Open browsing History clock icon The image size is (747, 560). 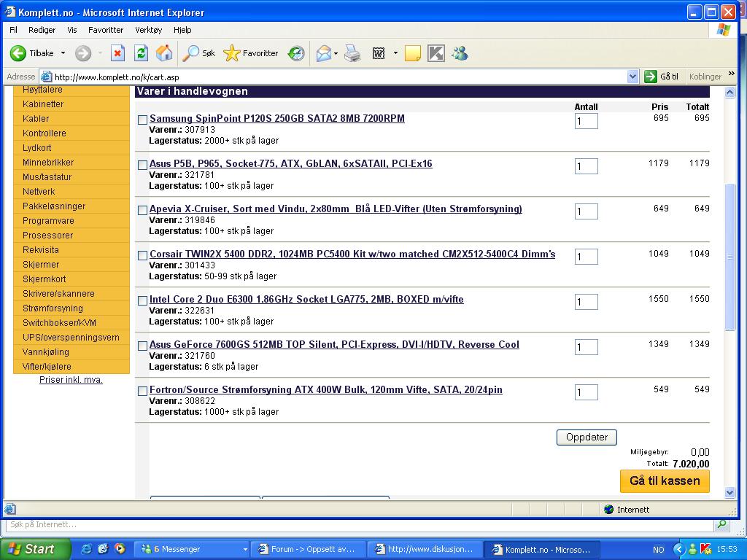point(296,52)
